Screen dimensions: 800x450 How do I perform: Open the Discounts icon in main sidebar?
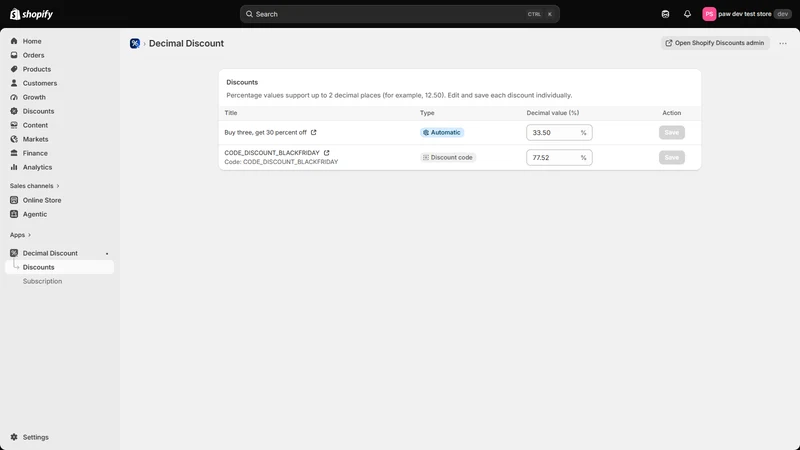(14, 111)
